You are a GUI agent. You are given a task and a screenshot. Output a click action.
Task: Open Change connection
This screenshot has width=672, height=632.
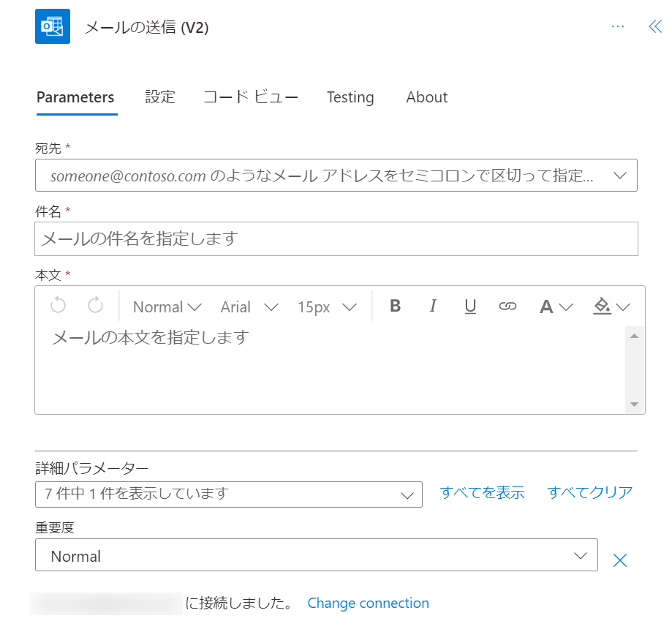tap(368, 603)
